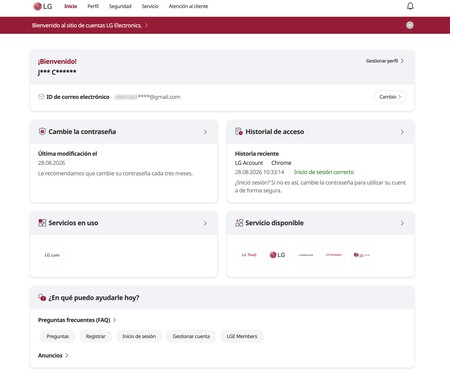Image resolution: width=450 pixels, height=376 pixels.
Task: Select Inicio de sesión FAQ chip
Action: pos(139,336)
